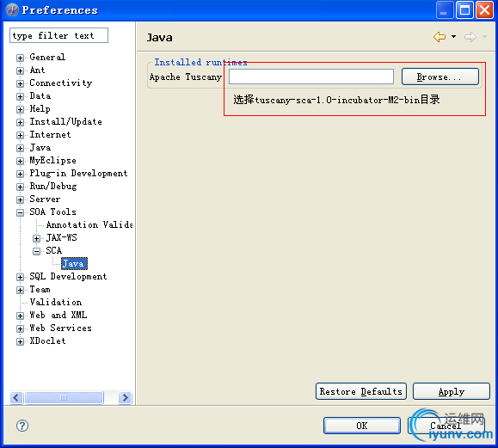The height and width of the screenshot is (448, 498).
Task: Maximize the Preferences window
Action: [x=464, y=10]
